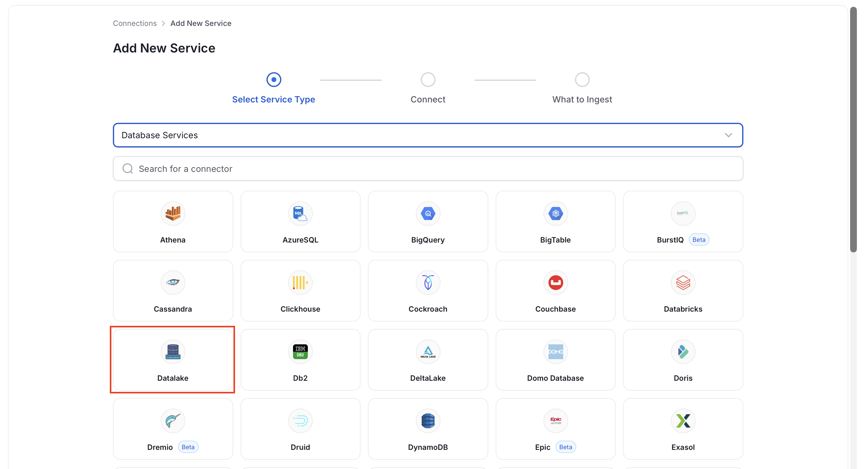Pick the Databricks layered icon
Screen dimensions: 868x469
[683, 283]
